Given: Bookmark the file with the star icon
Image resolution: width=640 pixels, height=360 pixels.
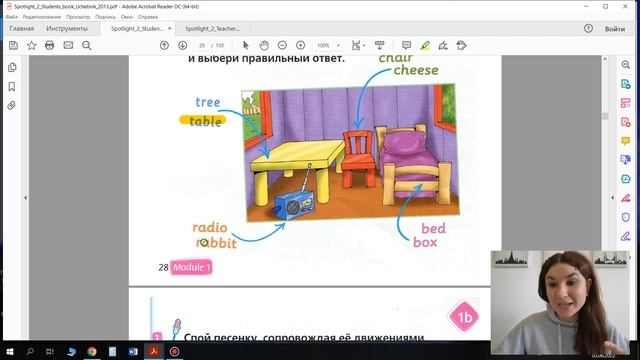Looking at the screenshot, I should click(x=31, y=45).
